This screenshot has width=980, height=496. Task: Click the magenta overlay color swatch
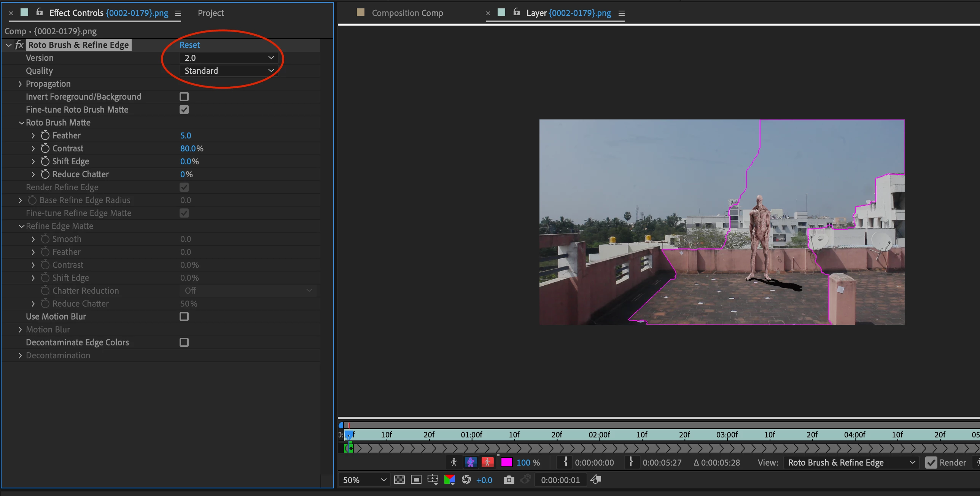point(506,462)
